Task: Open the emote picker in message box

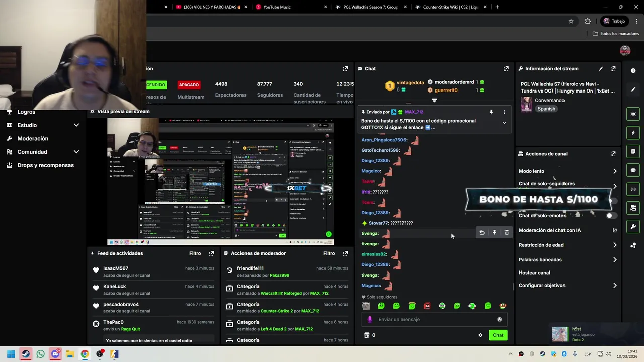Action: pos(499,319)
